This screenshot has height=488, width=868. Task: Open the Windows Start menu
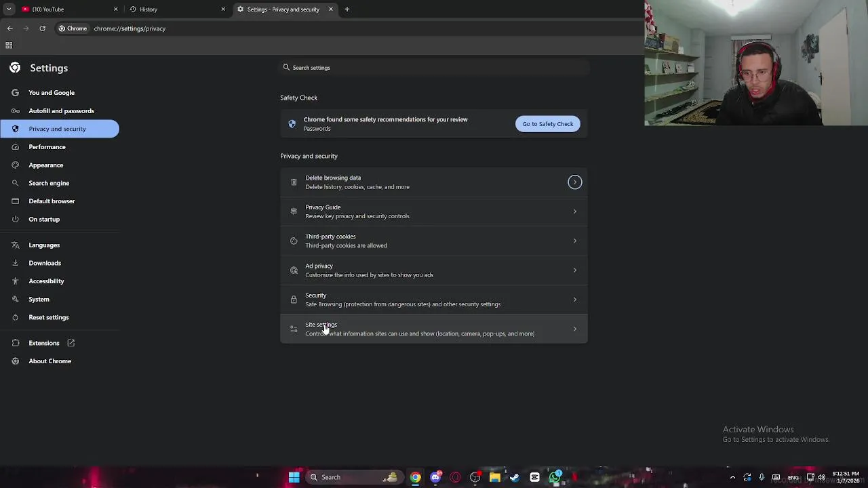294,477
